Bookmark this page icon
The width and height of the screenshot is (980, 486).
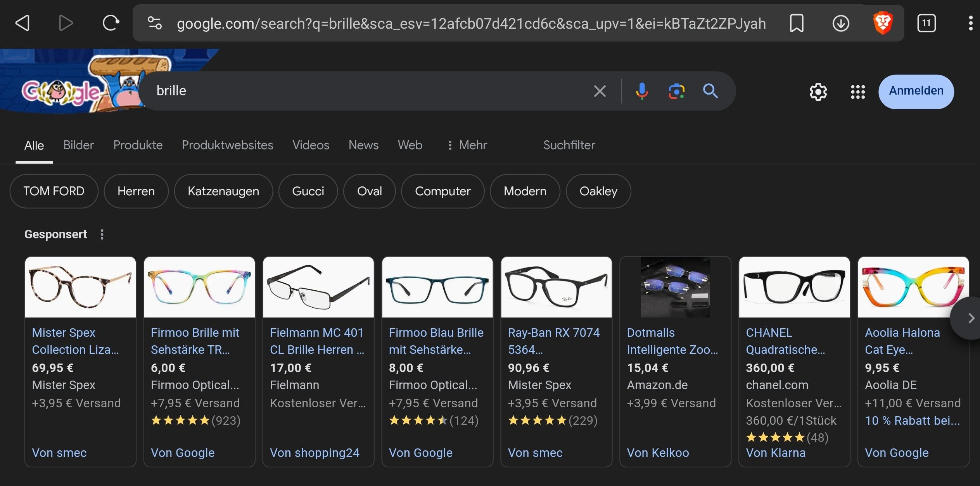[x=797, y=23]
